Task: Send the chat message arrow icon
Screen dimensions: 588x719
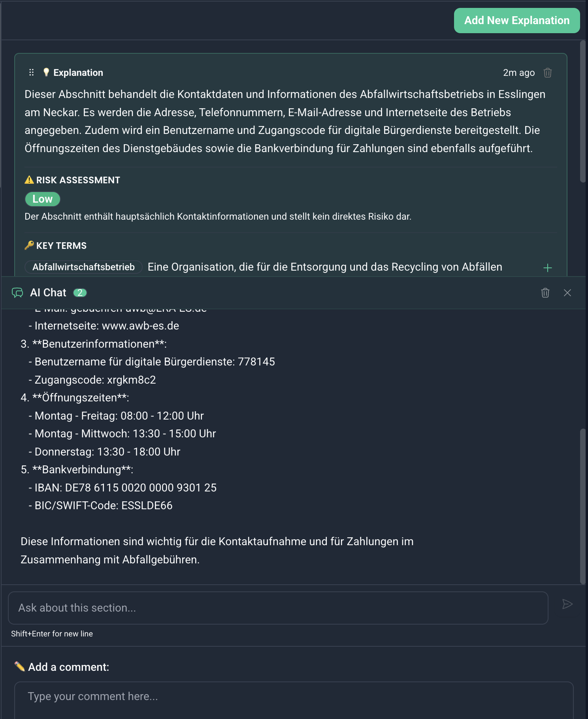Action: tap(567, 604)
